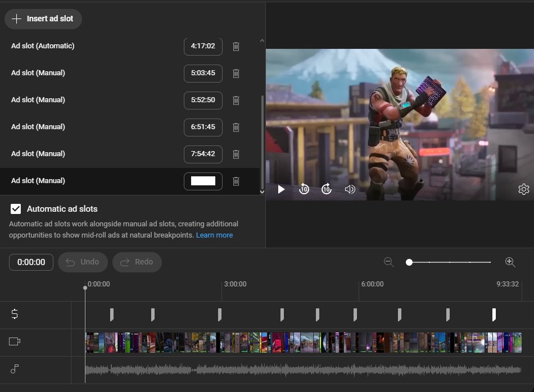Delete the ad slot with empty time field
The width and height of the screenshot is (534, 392).
pos(236,181)
